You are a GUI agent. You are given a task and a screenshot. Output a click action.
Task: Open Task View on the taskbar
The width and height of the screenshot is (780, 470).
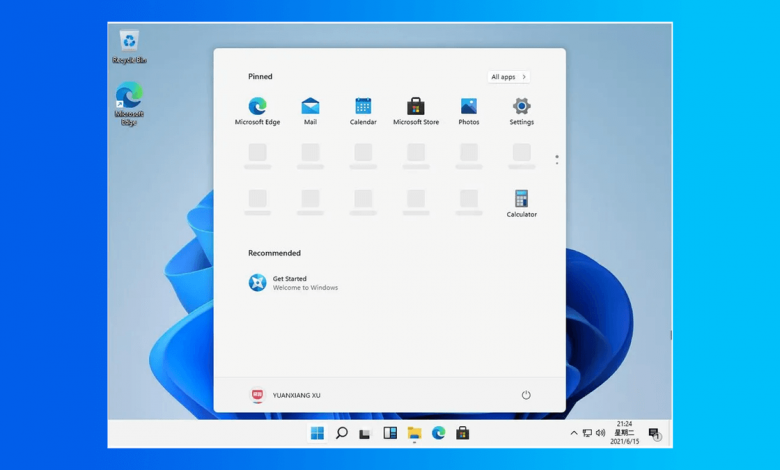point(366,433)
